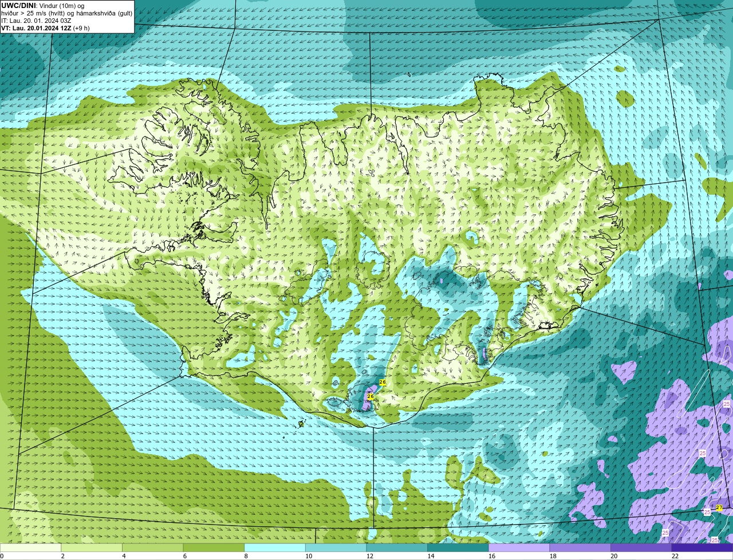Viewport: 733px width, 560px height.
Task: Click the legend scale label "8"
Action: pyautogui.click(x=246, y=556)
